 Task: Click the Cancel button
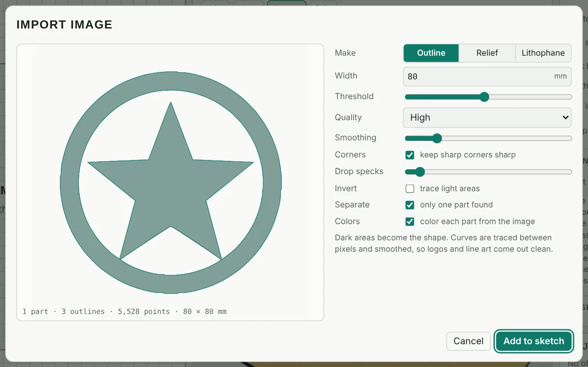(x=468, y=341)
